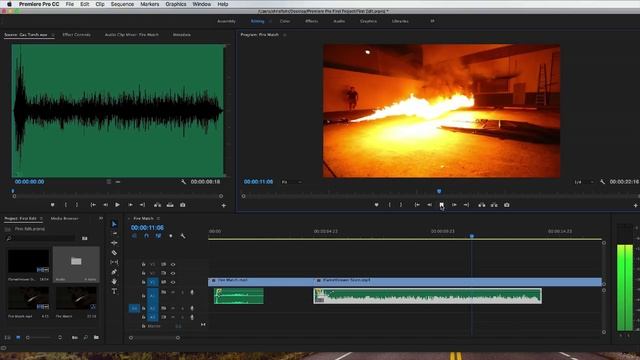Open Graphics menu
Screen dimensions: 640x360
tap(176, 4)
